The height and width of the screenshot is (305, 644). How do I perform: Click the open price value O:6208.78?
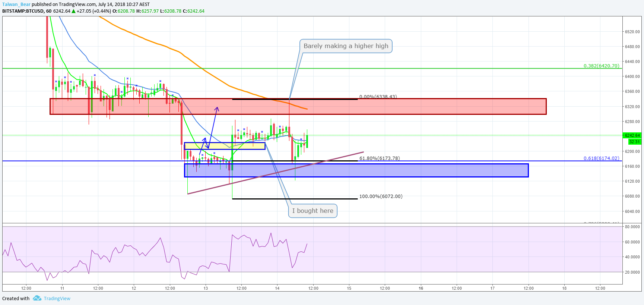[124, 11]
